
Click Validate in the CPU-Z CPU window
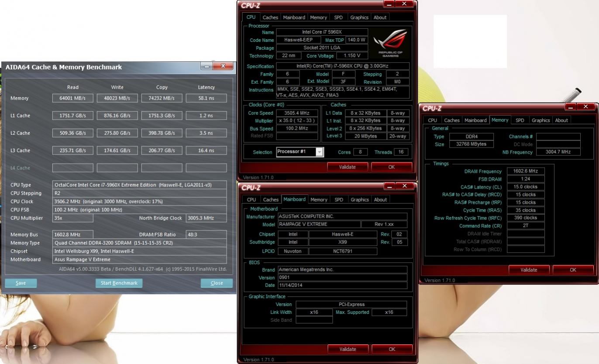(348, 167)
